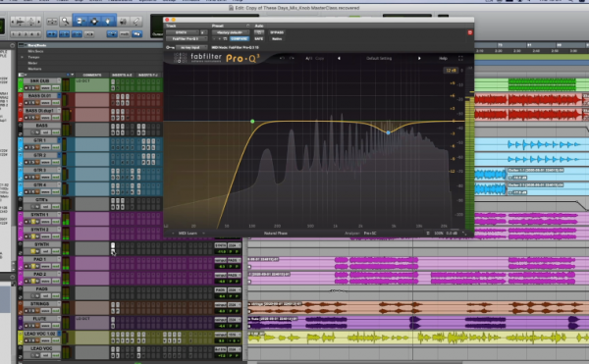589x364 pixels.
Task: Select the blue bell EQ band node
Action: pos(388,132)
